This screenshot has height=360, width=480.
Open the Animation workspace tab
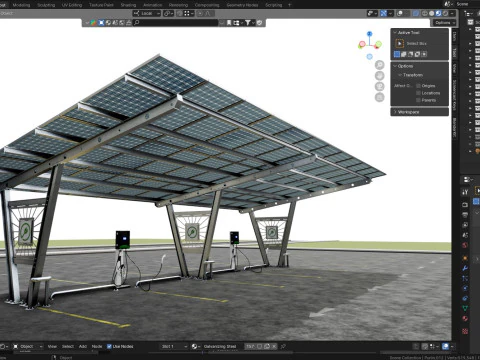pyautogui.click(x=152, y=5)
